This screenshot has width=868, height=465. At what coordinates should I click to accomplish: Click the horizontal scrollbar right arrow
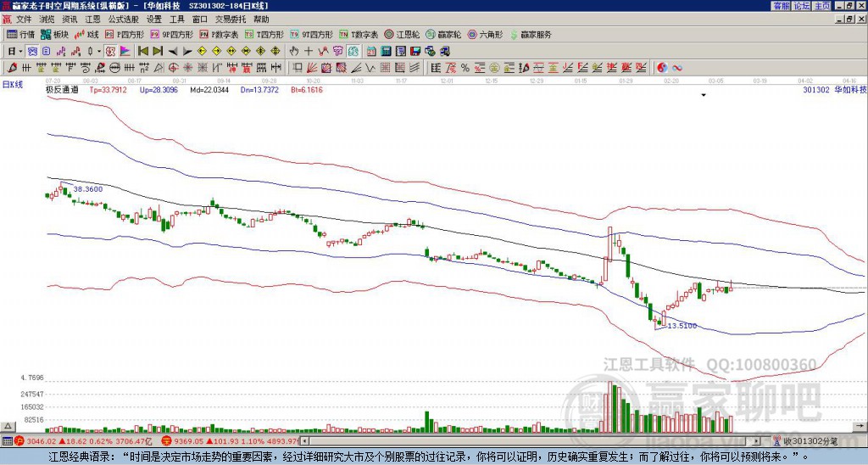[x=757, y=441]
